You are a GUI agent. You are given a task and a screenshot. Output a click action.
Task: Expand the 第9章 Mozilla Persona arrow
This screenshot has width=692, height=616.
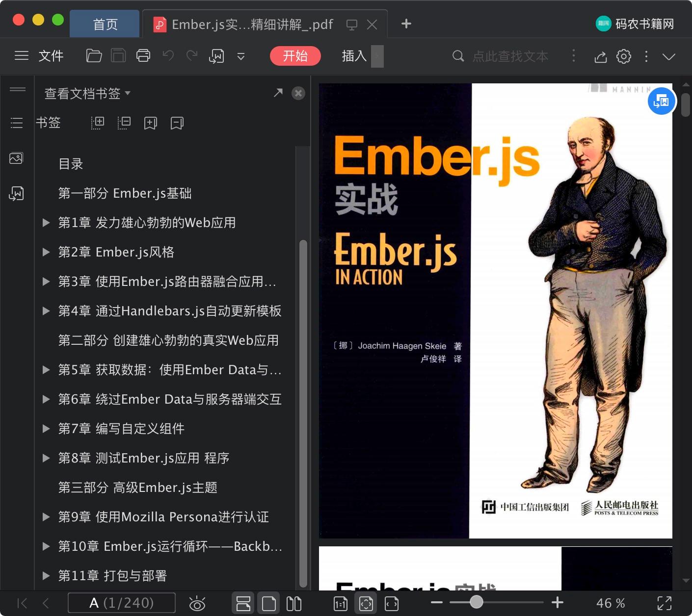(x=46, y=517)
